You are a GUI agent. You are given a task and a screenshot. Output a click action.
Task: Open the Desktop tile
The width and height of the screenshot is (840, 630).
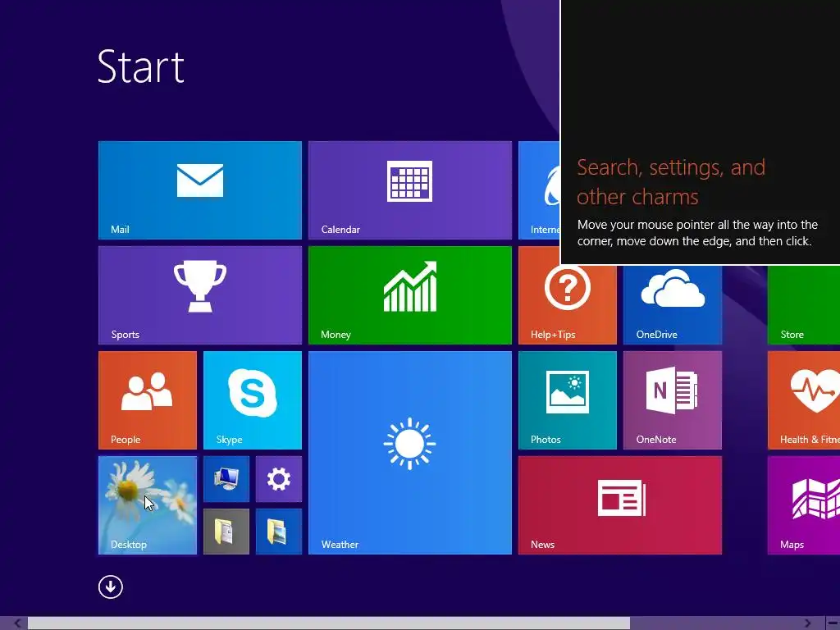pos(148,505)
